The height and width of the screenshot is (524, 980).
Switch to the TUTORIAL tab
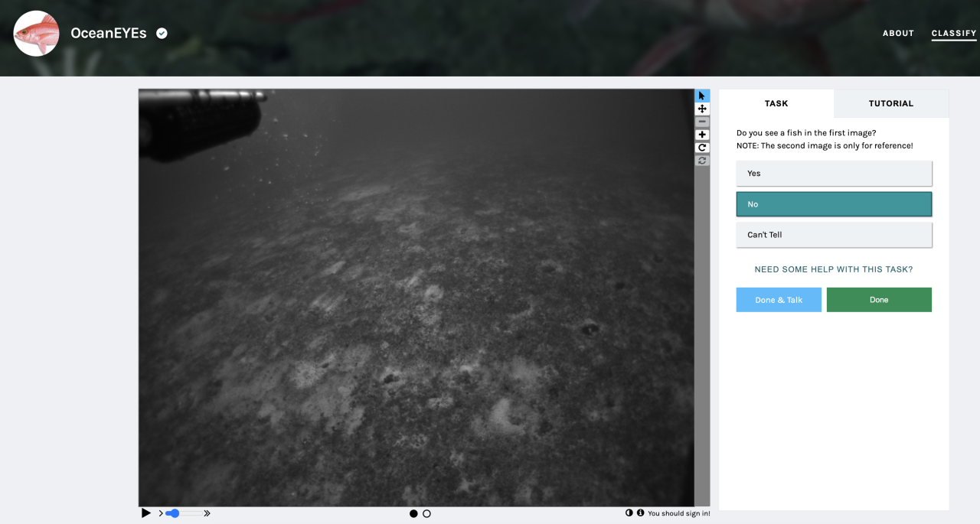click(891, 103)
